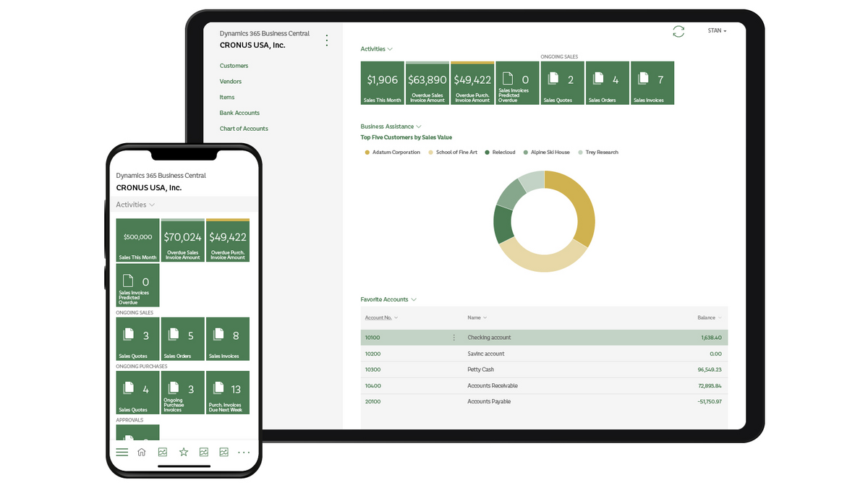The image size is (868, 488).
Task: Open row options for account 10100
Action: [x=454, y=338]
